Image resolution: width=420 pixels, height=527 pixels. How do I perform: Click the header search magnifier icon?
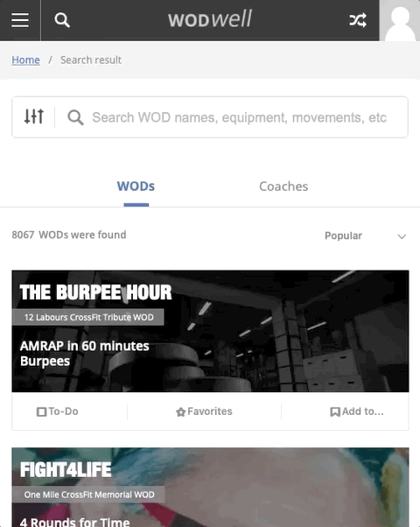coord(62,20)
